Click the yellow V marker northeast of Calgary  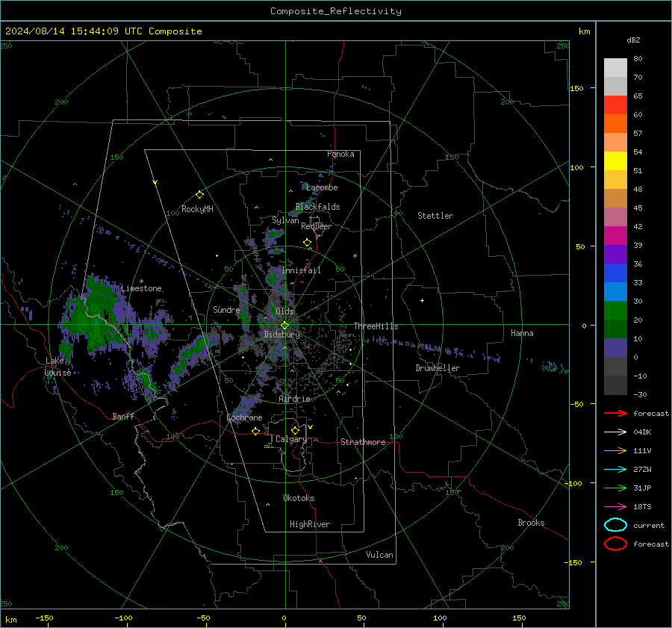point(311,427)
